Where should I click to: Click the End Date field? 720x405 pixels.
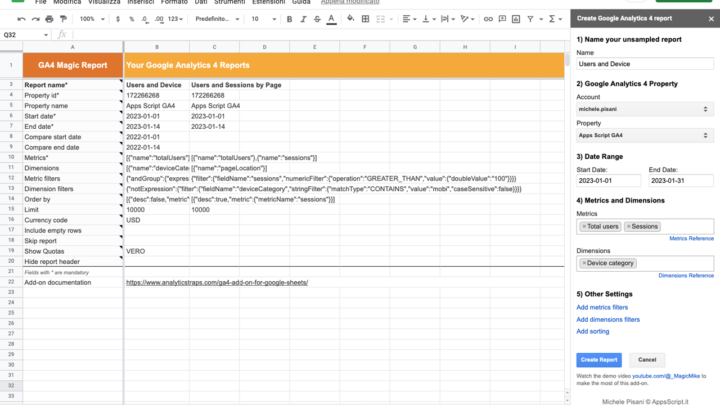tap(681, 180)
